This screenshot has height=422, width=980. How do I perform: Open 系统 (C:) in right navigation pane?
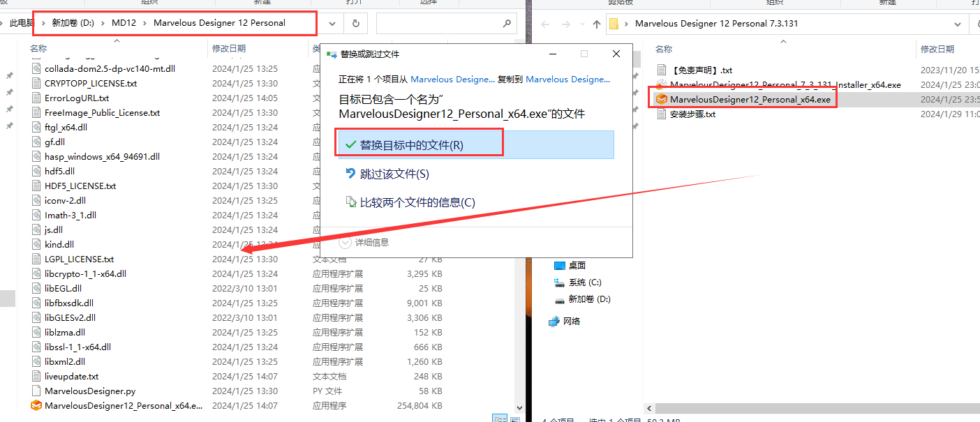click(584, 282)
